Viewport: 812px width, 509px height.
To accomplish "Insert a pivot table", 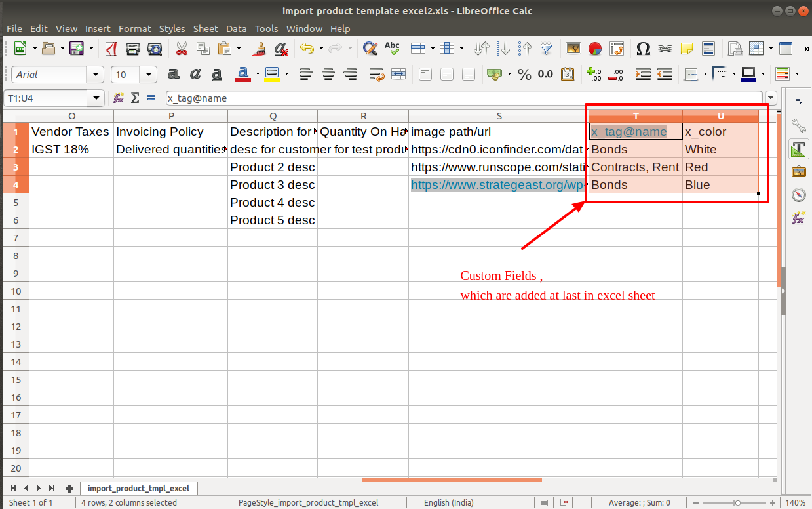I will tap(617, 49).
